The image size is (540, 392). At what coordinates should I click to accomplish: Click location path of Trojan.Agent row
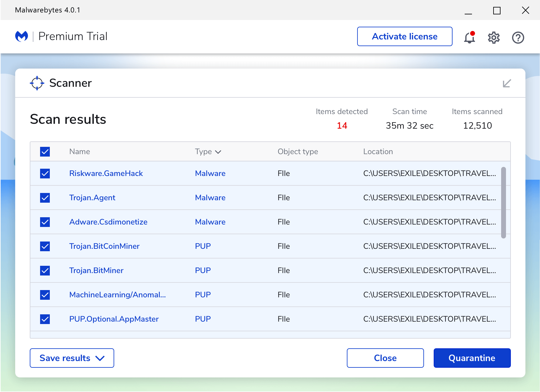[429, 198]
